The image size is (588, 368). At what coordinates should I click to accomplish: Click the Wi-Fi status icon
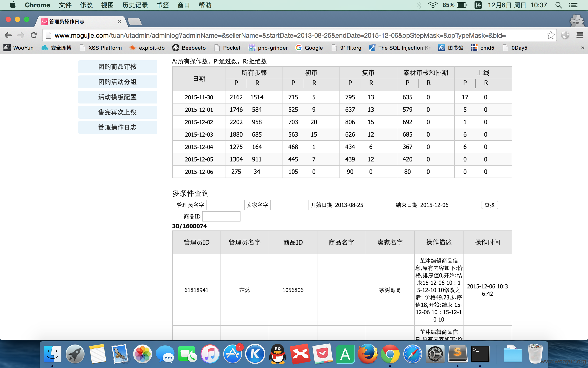click(x=433, y=5)
